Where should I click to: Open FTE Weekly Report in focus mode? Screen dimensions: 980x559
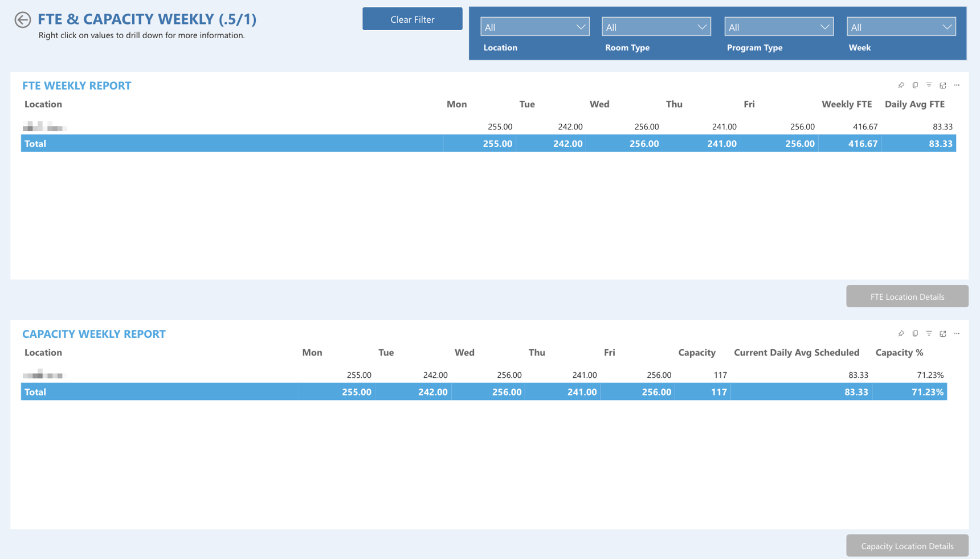(943, 85)
